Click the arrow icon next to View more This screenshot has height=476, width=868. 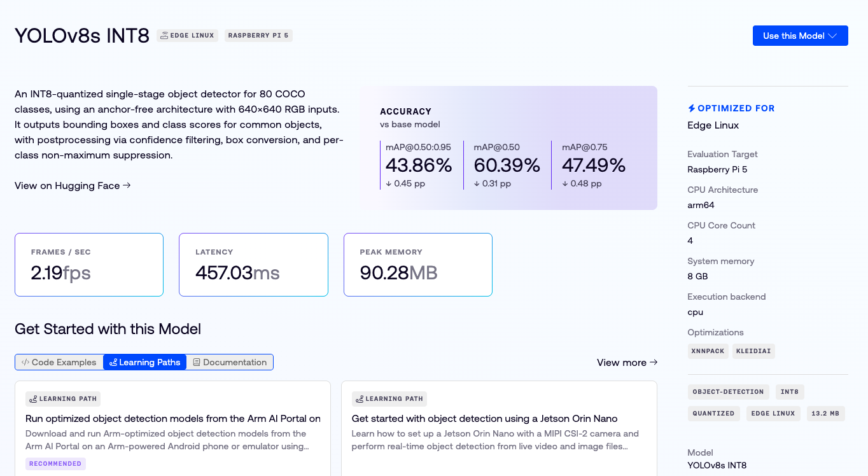click(653, 362)
